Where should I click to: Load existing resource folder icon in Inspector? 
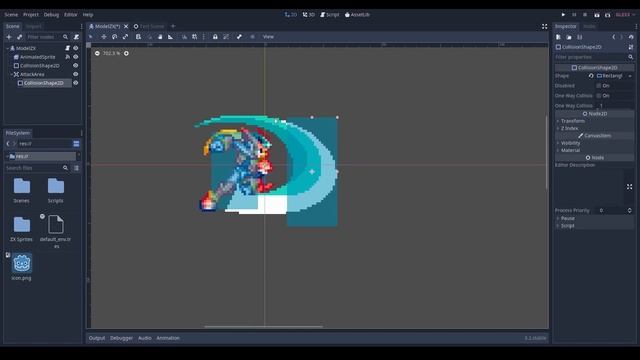[x=569, y=37]
